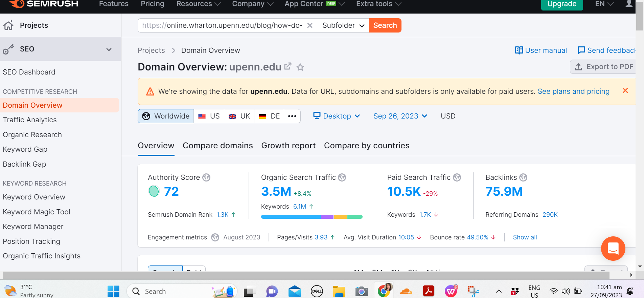Viewport: 644px width, 298px height.
Task: Clear the URL search field
Action: coord(309,25)
